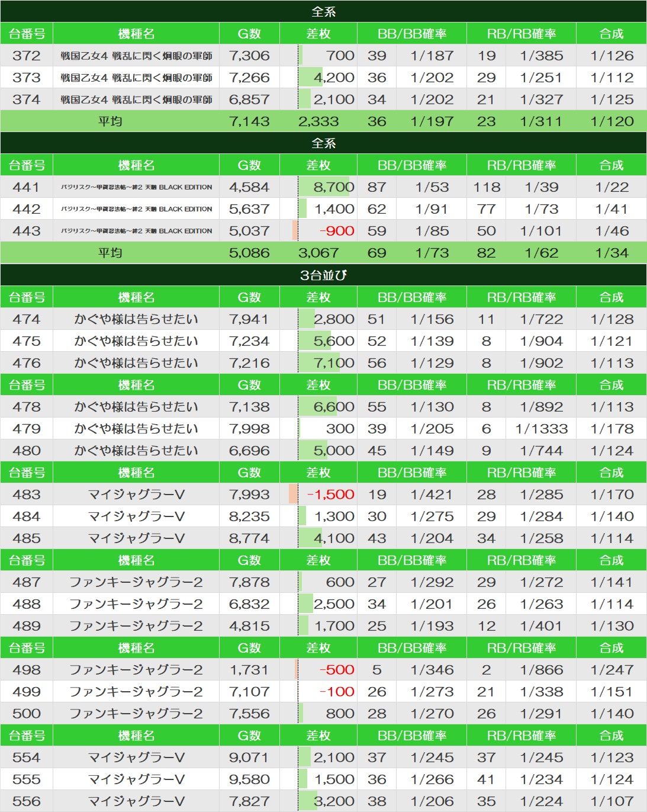Select BB rate 1/292
647x812 pixels.
click(x=432, y=582)
